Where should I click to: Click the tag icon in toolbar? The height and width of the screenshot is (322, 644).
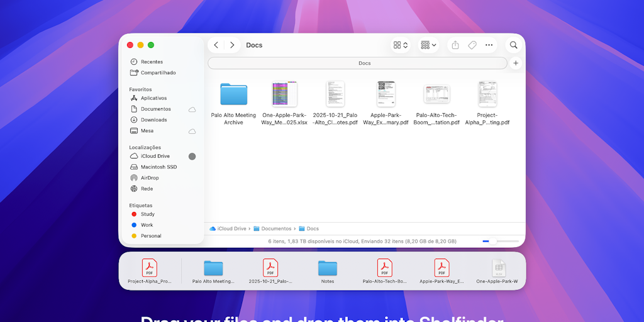click(x=472, y=45)
